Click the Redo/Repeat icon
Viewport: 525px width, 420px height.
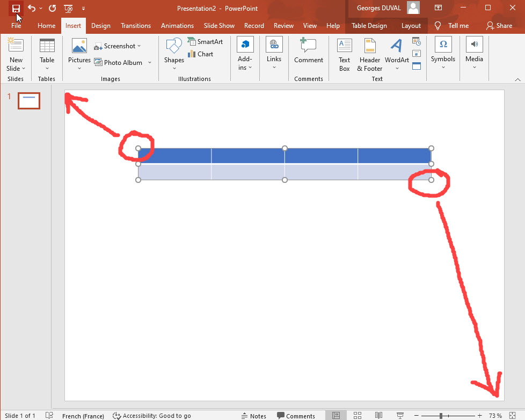tap(52, 8)
